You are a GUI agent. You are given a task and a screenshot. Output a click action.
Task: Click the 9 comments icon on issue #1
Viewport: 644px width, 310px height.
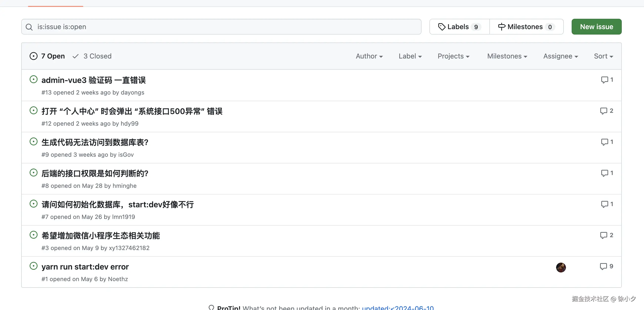(603, 266)
